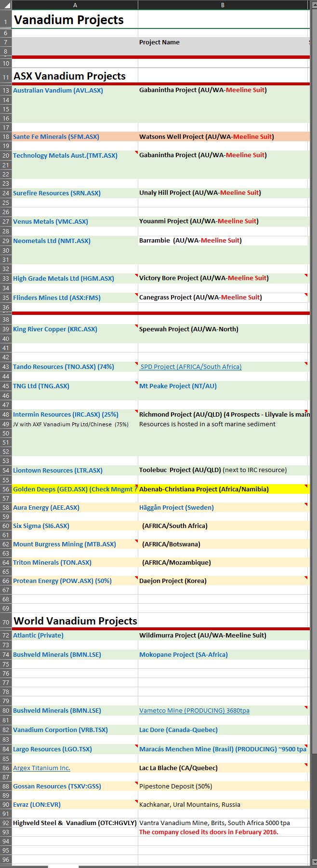Select cell 'Neometals Ltd (NMT.ASX)'
317x868 pixels.
[75, 241]
